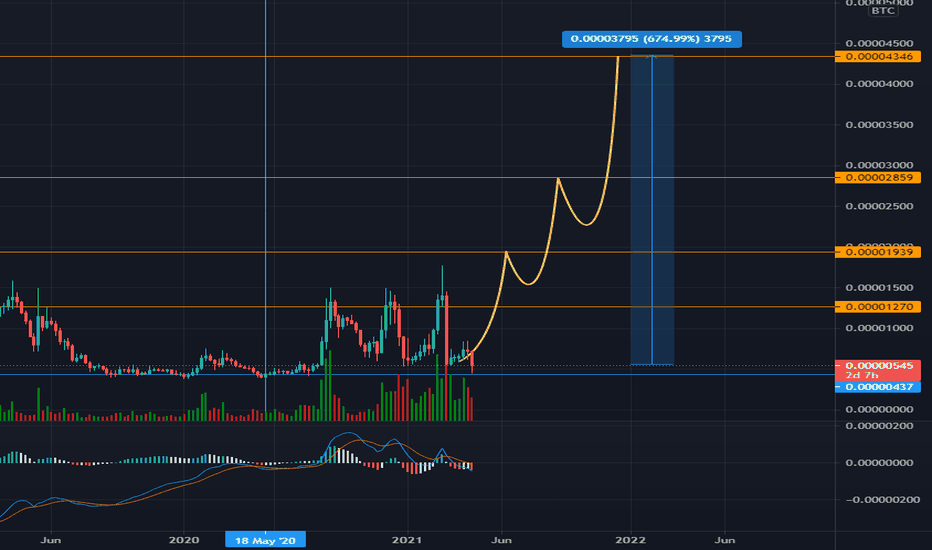Click the 0.00000200 indicator scale value
The image size is (932, 550).
coord(879,426)
